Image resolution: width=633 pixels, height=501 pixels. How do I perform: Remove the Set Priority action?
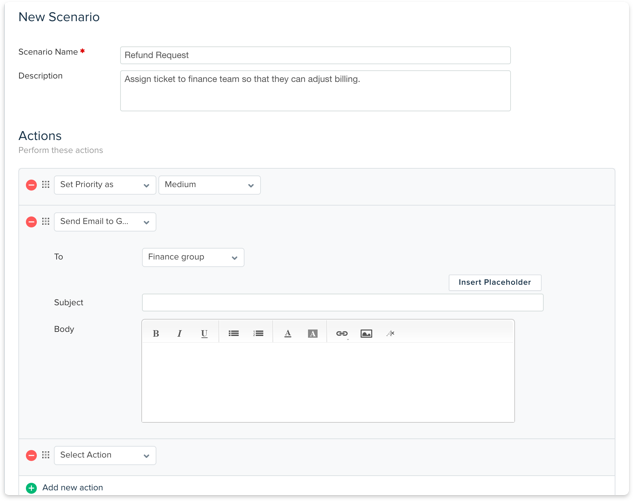[31, 185]
